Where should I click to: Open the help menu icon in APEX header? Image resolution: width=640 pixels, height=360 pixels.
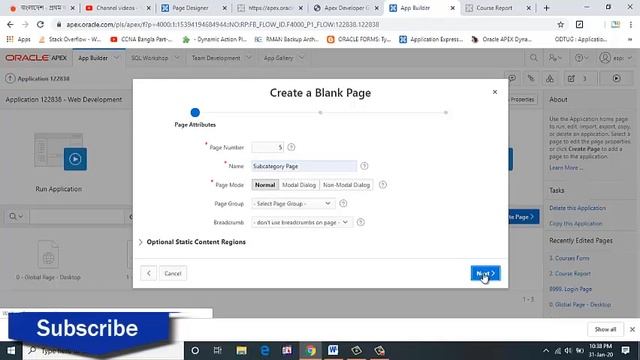pos(582,58)
